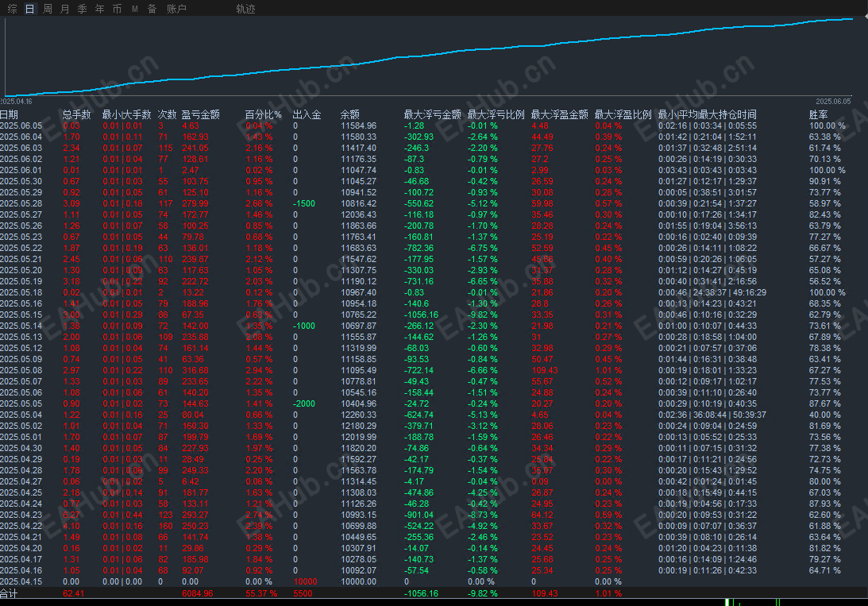The width and height of the screenshot is (868, 606).
Task: Click floating loss -782.36
Action: pos(419,248)
